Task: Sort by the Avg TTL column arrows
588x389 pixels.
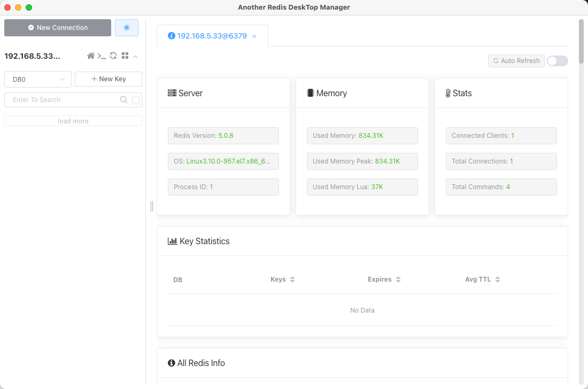Action: tap(498, 279)
